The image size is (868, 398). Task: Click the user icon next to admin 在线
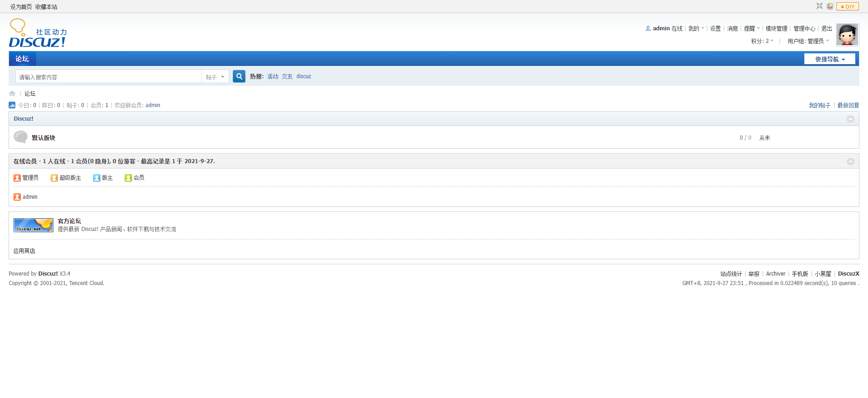[x=648, y=28]
